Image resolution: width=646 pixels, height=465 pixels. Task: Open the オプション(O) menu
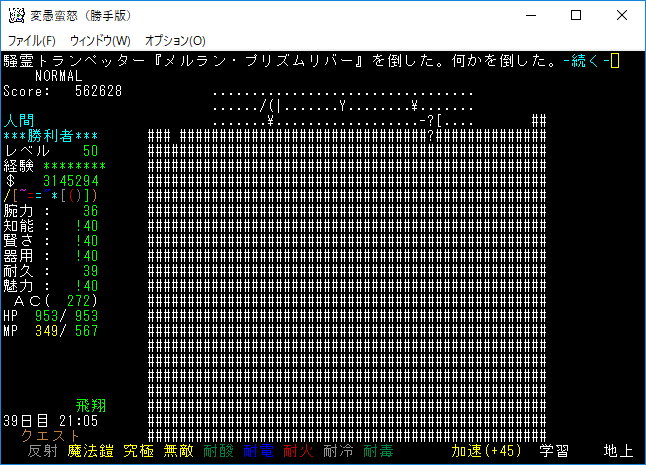(175, 41)
